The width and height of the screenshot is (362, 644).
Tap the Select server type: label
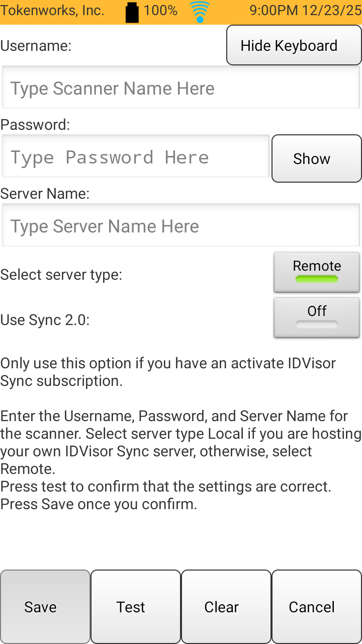pos(61,275)
